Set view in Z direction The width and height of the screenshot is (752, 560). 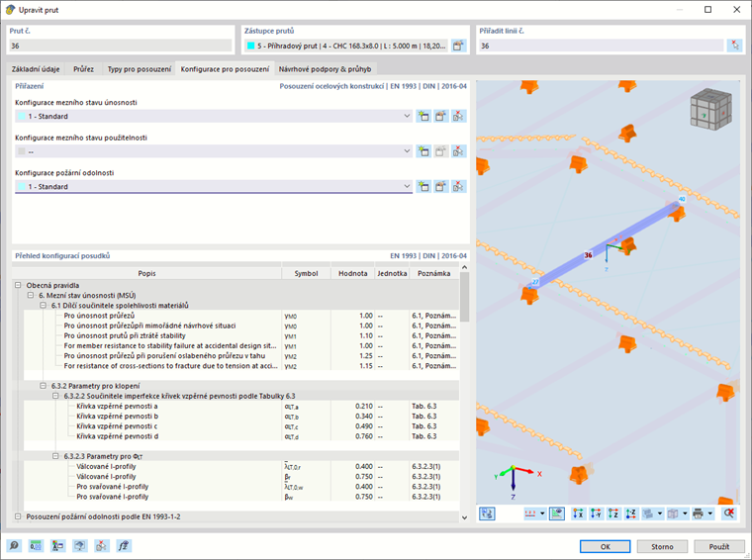(x=613, y=513)
